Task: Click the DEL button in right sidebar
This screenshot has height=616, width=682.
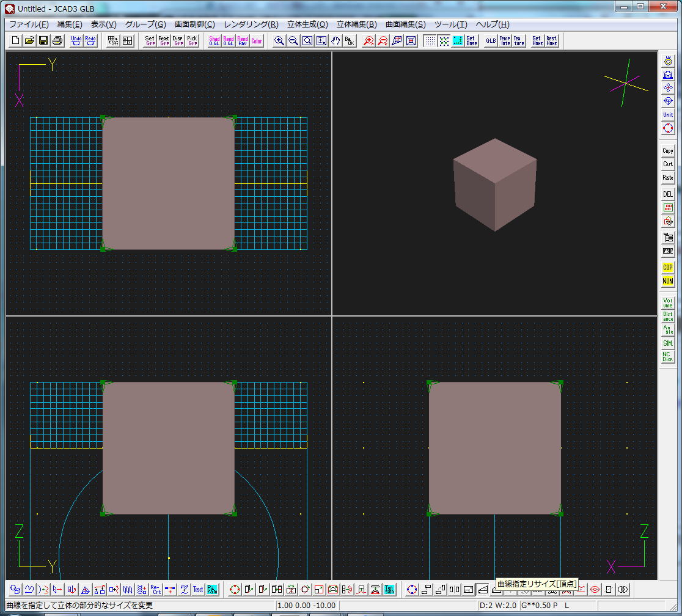Action: [x=668, y=194]
